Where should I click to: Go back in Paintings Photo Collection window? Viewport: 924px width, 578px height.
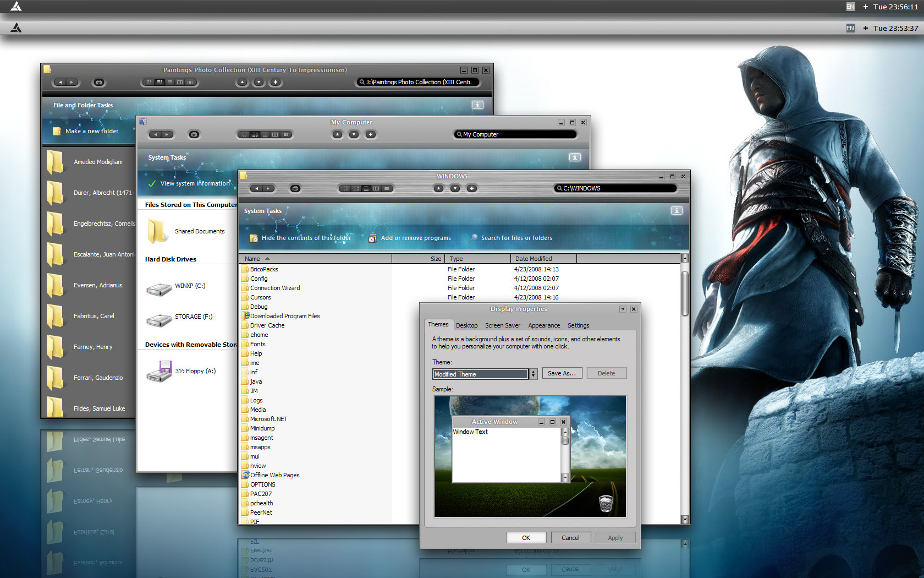tap(60, 83)
